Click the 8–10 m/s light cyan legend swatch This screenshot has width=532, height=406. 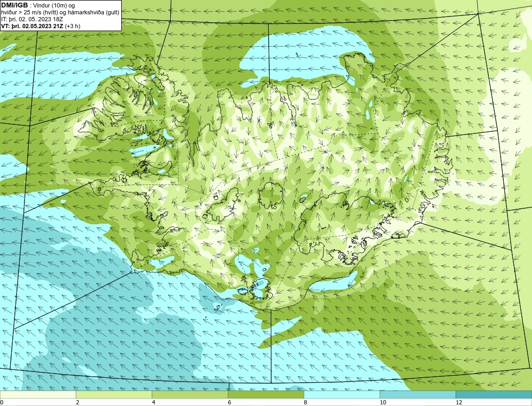[342, 394]
